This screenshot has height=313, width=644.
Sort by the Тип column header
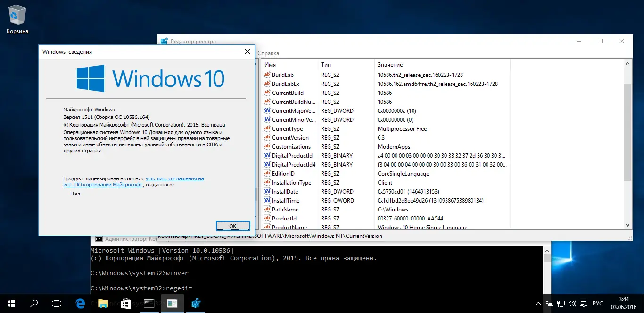click(x=326, y=64)
